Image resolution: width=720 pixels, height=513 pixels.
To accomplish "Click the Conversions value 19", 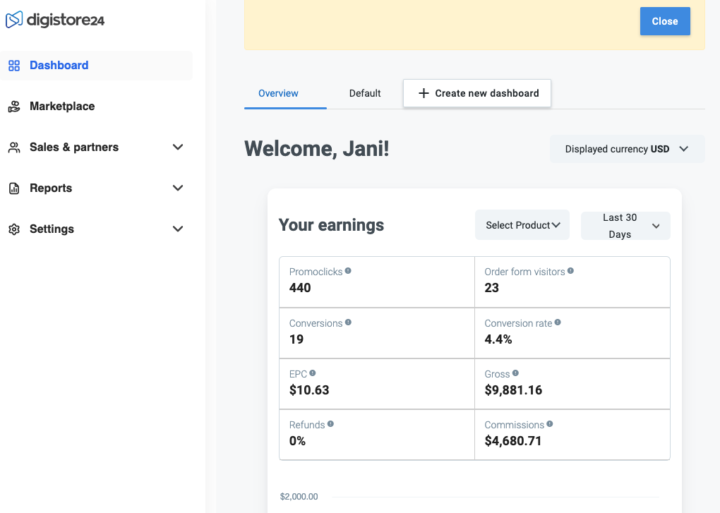I will pos(296,339).
